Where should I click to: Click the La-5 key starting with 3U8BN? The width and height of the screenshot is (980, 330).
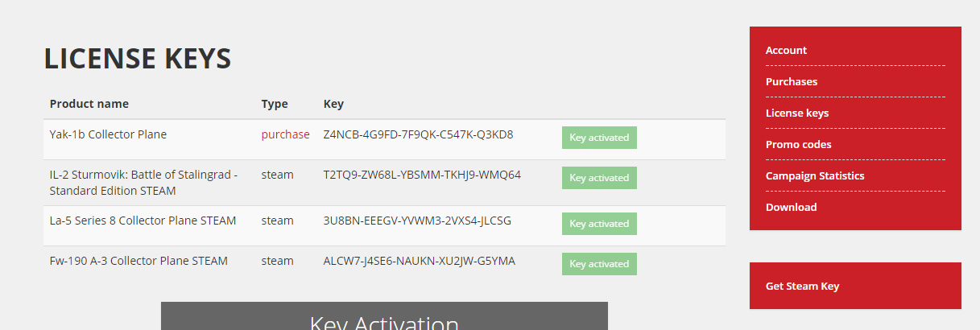pyautogui.click(x=417, y=221)
